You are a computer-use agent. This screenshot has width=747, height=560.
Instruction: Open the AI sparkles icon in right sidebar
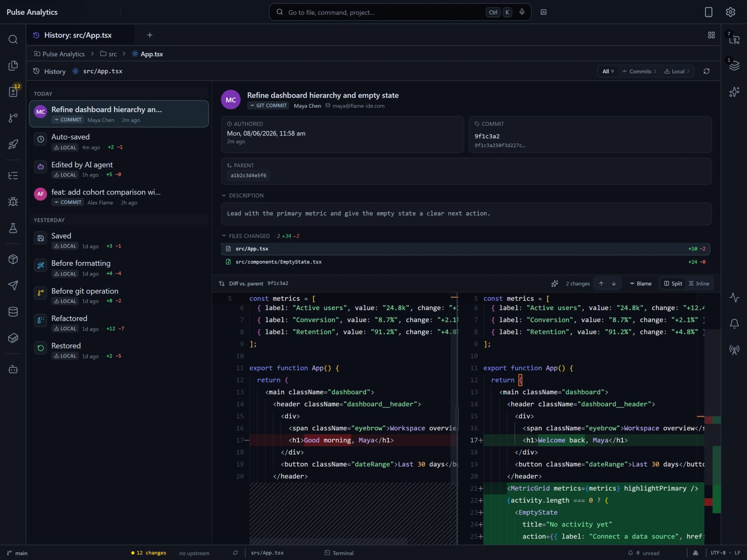pos(734,92)
